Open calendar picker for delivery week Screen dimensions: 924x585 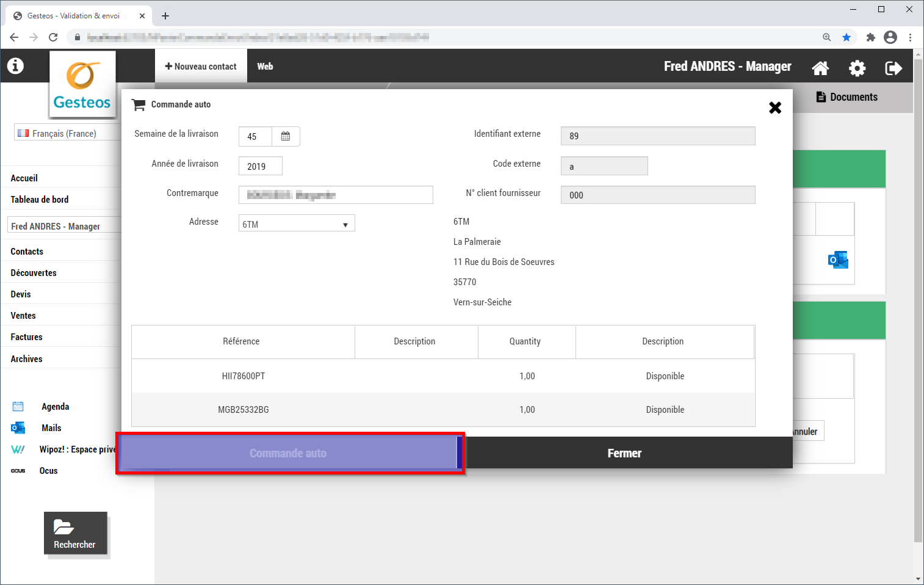(285, 136)
